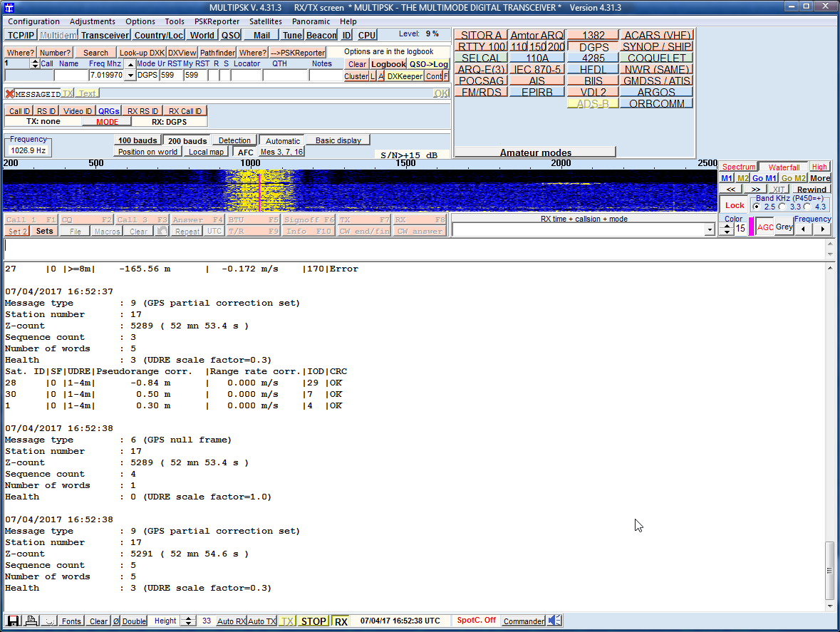Select the ARGOS mode button
This screenshot has width=840, height=632.
pyautogui.click(x=657, y=92)
